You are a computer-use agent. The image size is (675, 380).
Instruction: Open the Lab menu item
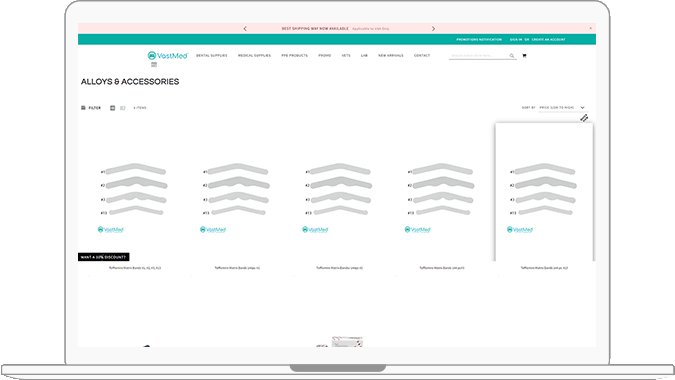[364, 56]
